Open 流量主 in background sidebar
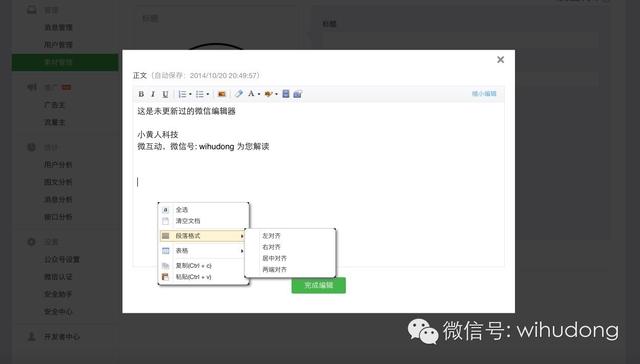The image size is (640, 364). 55,122
